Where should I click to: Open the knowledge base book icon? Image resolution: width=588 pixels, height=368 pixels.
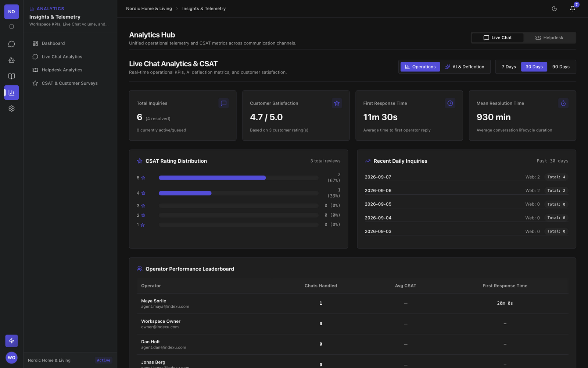(11, 76)
